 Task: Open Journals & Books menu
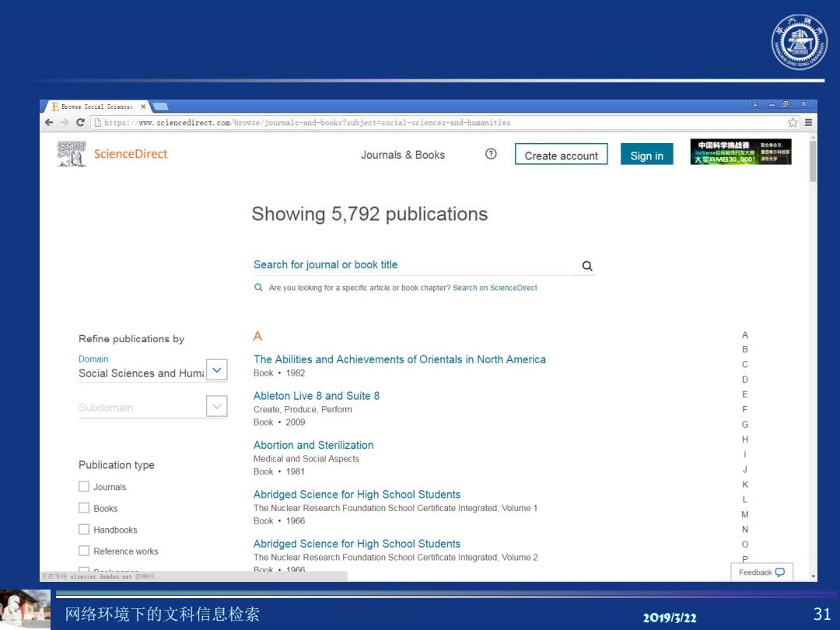coord(403,155)
